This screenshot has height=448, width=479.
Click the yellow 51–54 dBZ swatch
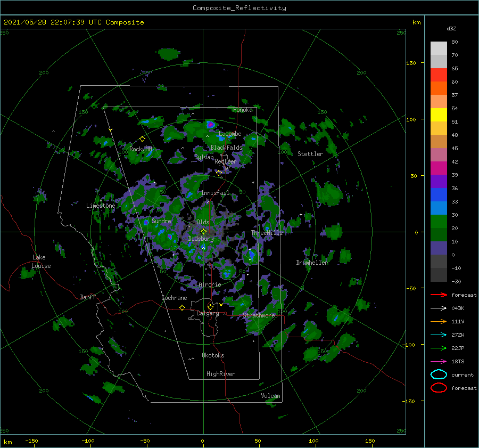pyautogui.click(x=439, y=115)
